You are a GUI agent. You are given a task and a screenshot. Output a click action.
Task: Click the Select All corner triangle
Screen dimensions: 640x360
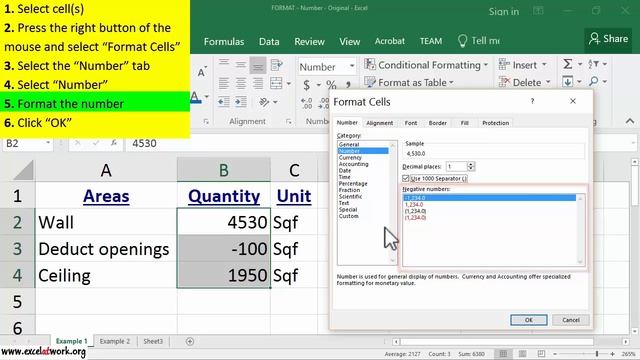pyautogui.click(x=23, y=170)
